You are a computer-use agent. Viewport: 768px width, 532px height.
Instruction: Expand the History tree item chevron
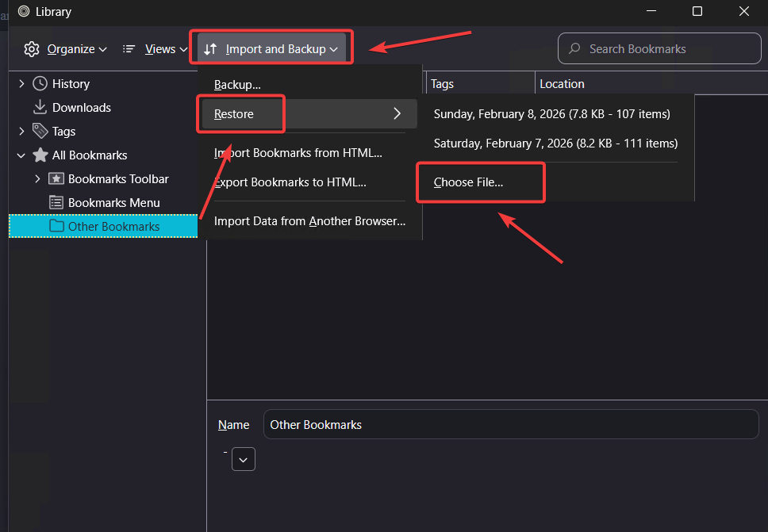click(21, 83)
